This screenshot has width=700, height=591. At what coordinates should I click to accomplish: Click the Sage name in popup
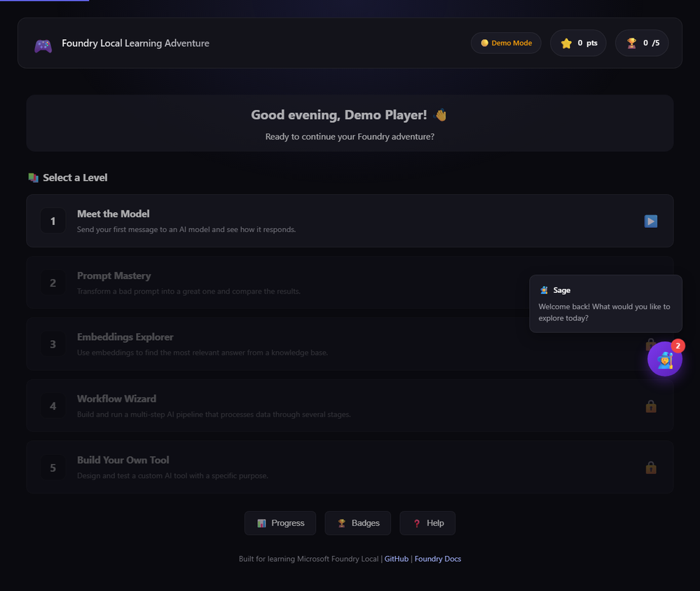tap(561, 290)
